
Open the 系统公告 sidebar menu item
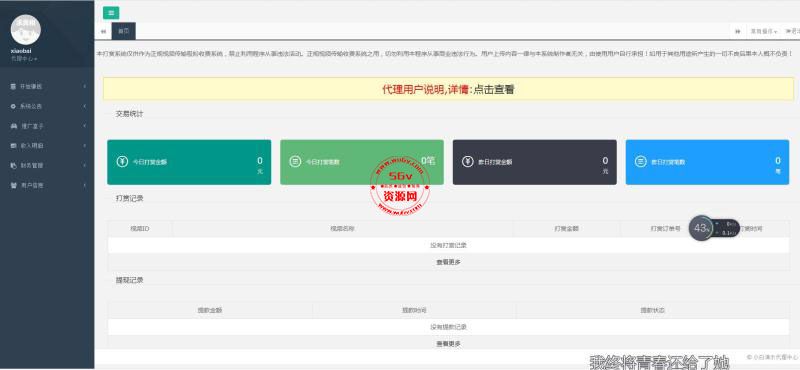[47, 106]
